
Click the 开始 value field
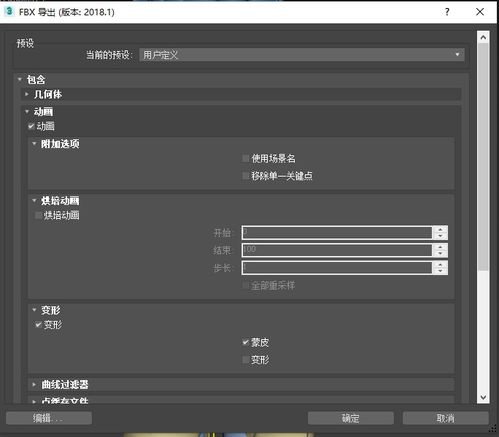pos(337,232)
